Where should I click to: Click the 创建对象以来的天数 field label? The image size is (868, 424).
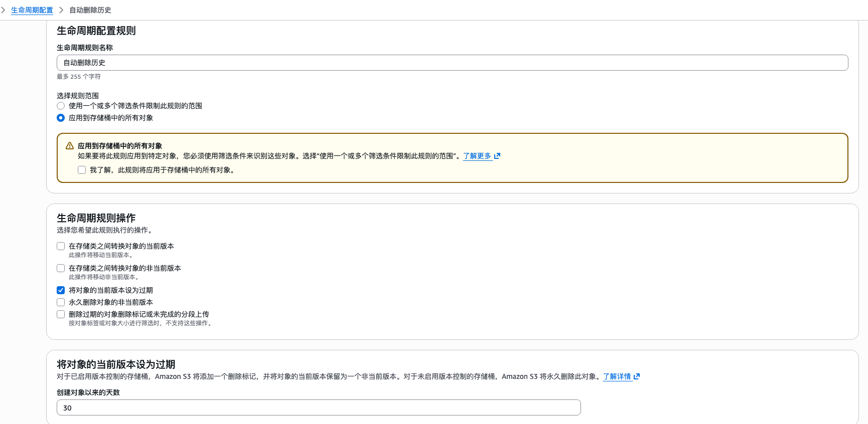[x=88, y=392]
